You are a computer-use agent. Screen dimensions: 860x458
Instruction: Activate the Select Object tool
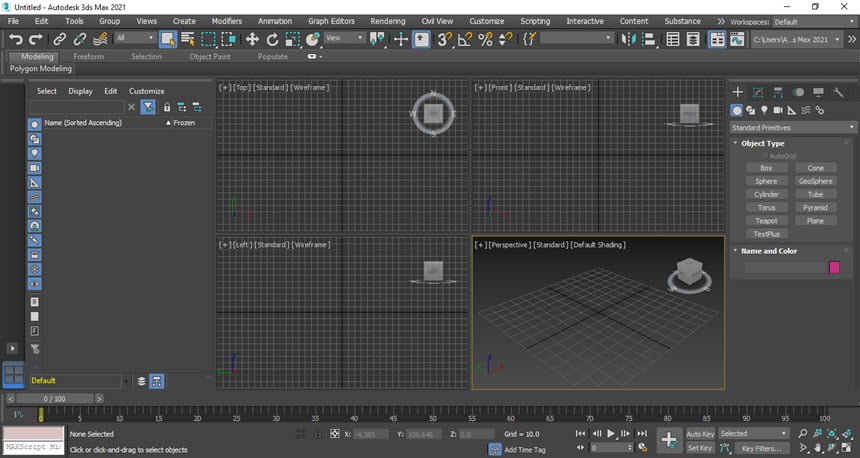[168, 39]
